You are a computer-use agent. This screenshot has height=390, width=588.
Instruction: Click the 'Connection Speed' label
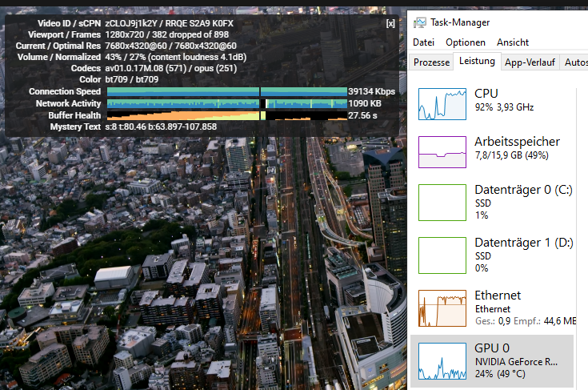click(65, 91)
